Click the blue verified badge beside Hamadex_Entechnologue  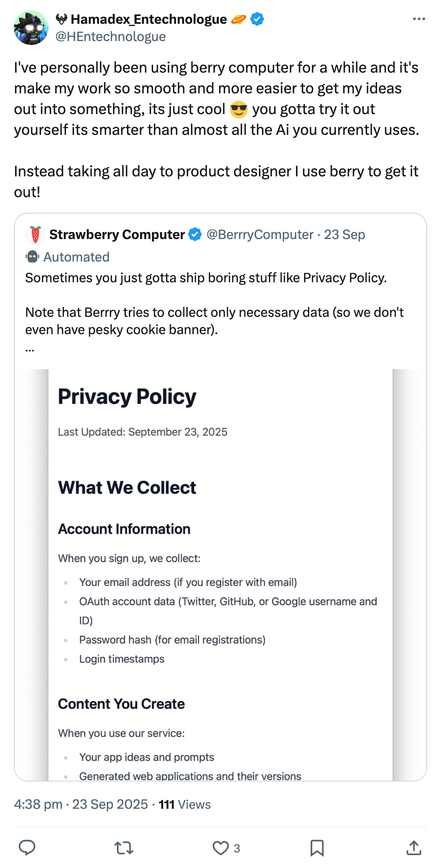coord(257,19)
